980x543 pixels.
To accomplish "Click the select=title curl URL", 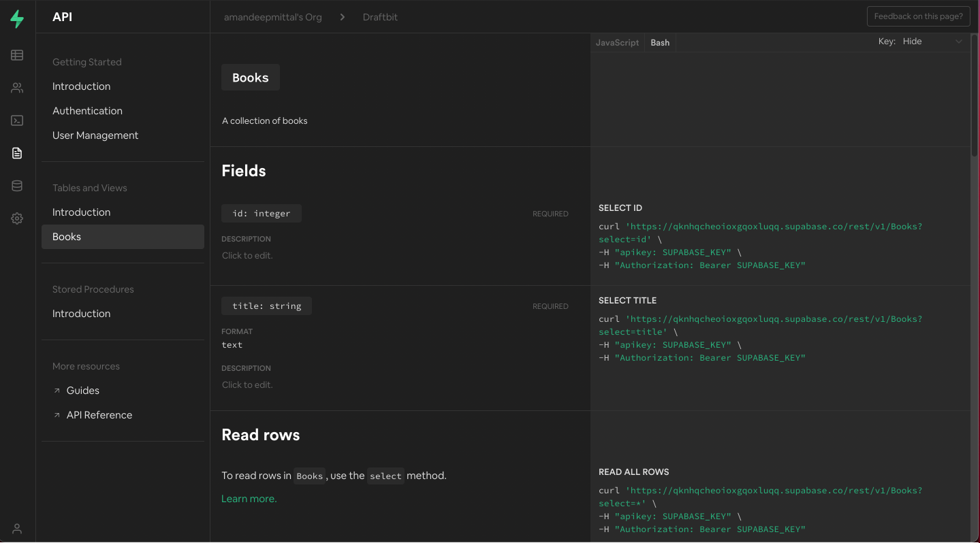I will 761,325.
